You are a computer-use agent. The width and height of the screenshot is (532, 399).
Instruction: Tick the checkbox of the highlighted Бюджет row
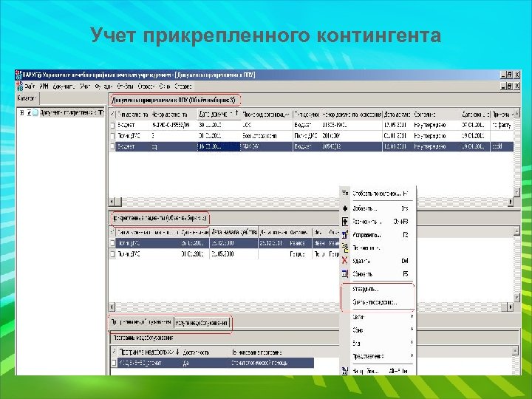pos(112,146)
